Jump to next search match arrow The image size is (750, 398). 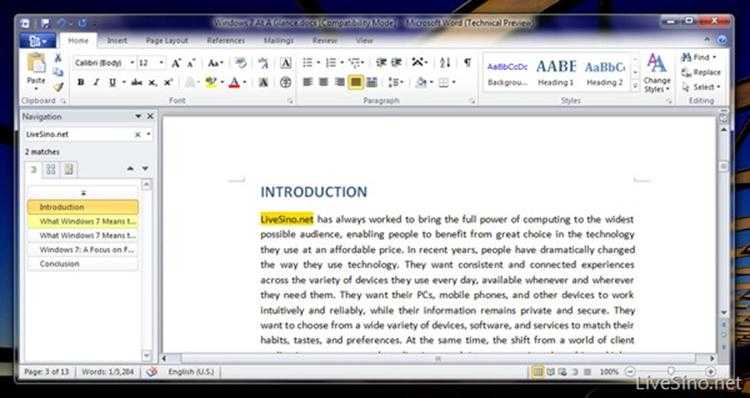coord(145,169)
